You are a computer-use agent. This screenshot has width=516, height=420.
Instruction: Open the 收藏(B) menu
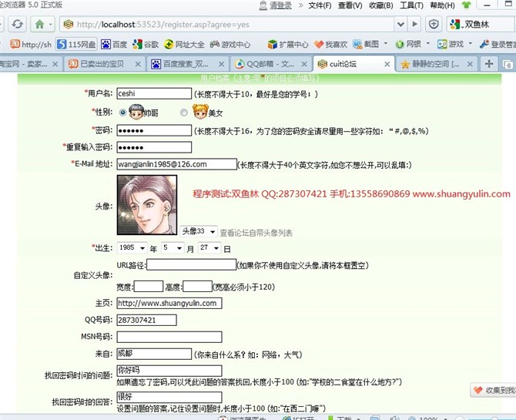click(x=381, y=5)
